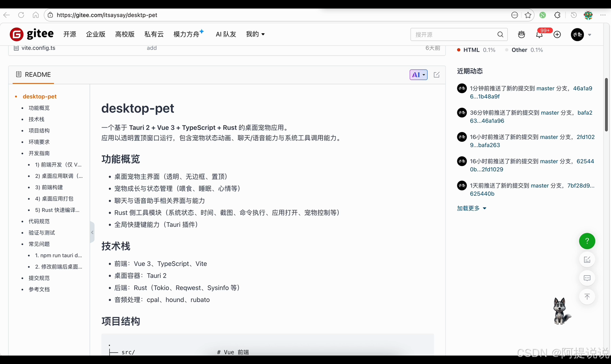Open commit range 2fd1029...bafa263
Image resolution: width=611 pixels, height=364 pixels.
pos(532,141)
